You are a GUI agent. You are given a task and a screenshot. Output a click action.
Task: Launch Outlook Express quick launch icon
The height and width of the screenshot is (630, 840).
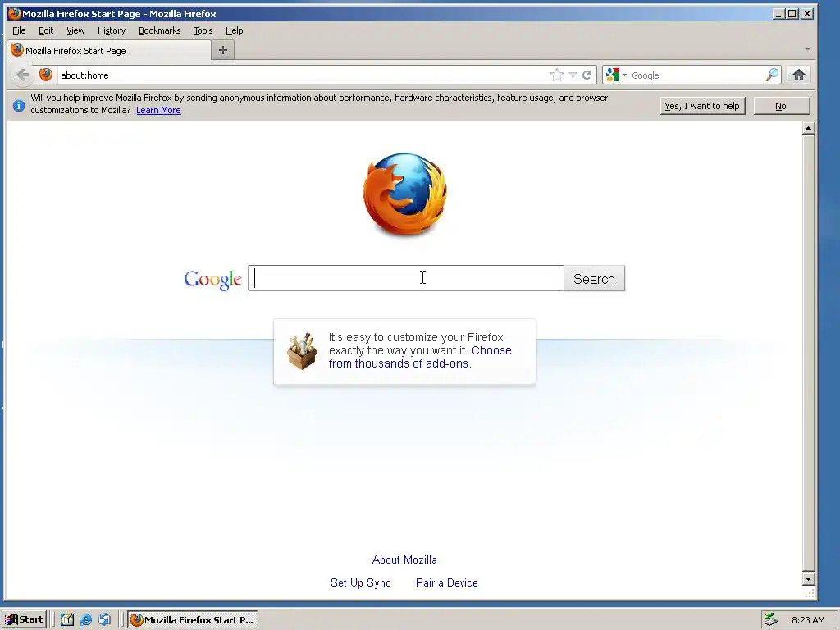[104, 620]
